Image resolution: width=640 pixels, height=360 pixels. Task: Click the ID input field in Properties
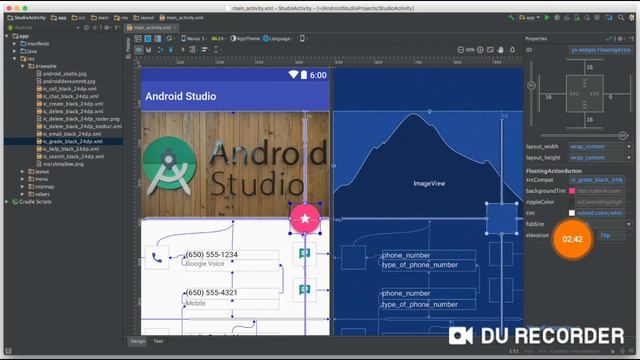point(600,50)
